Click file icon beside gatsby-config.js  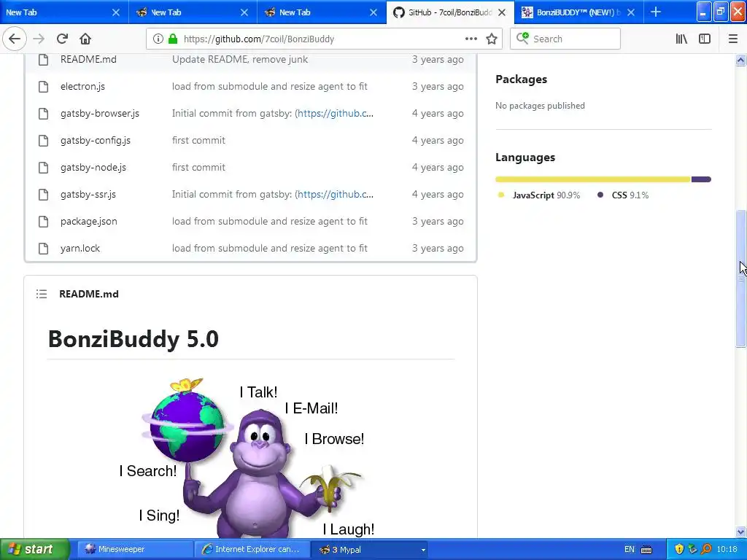pos(43,141)
